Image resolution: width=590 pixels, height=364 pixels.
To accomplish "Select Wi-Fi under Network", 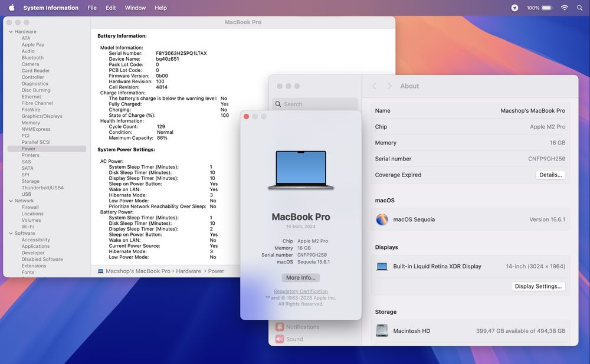I will [x=28, y=227].
